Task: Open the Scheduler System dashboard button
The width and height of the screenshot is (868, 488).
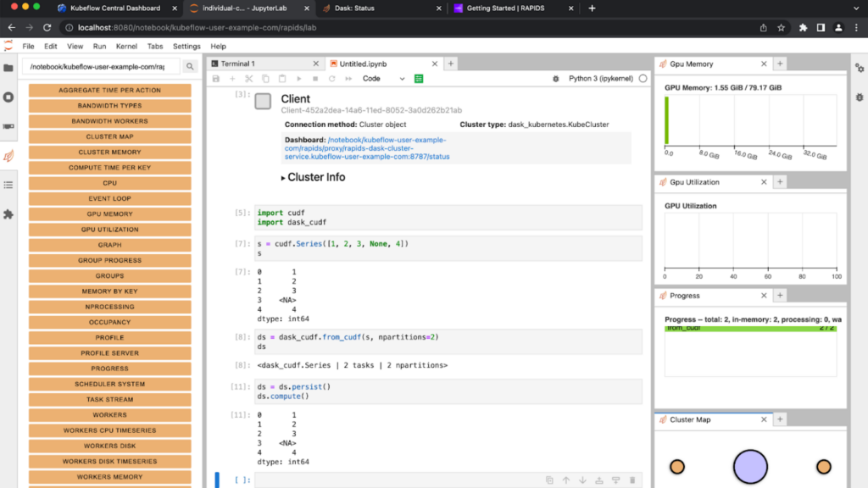Action: (109, 384)
